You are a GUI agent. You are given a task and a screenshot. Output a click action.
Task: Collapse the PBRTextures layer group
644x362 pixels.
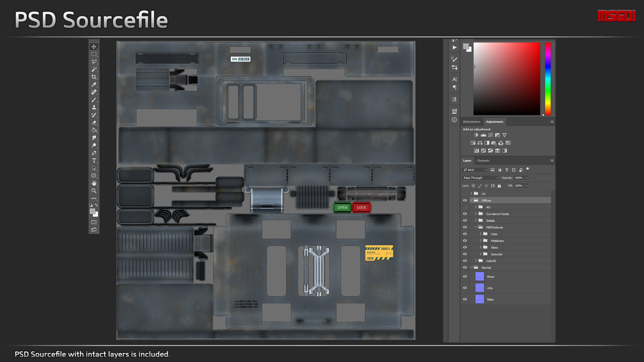(x=476, y=227)
